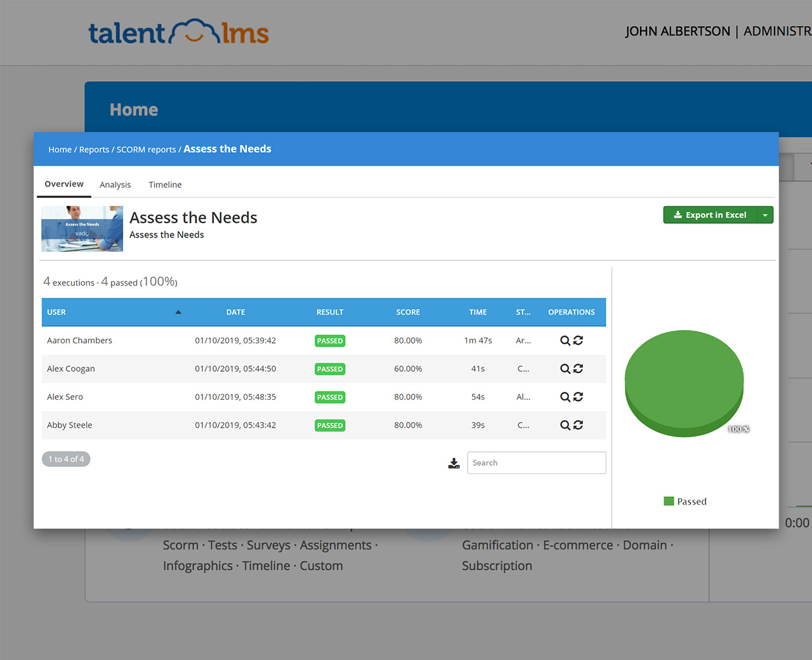Sort by USER column arrow
This screenshot has width=812, height=660.
tap(178, 312)
